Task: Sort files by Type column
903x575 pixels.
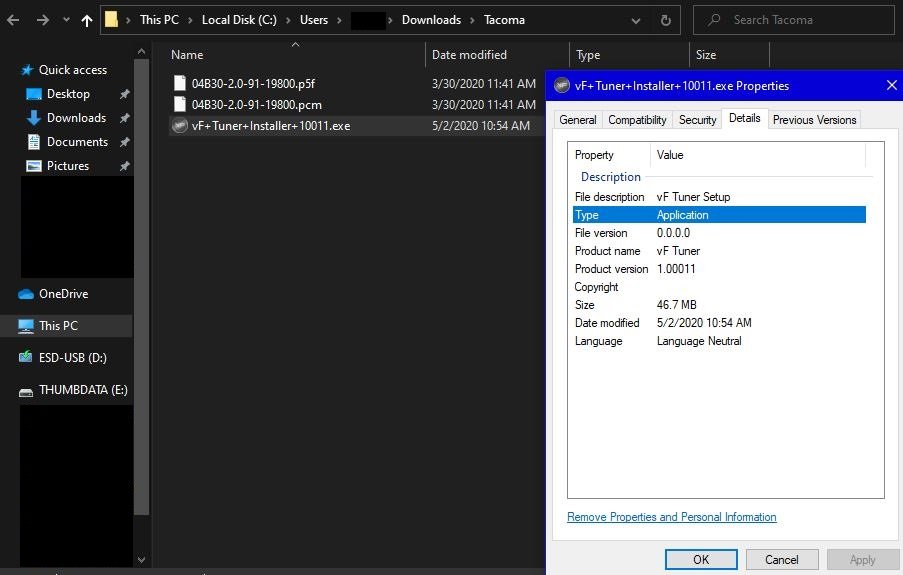Action: pyautogui.click(x=588, y=55)
